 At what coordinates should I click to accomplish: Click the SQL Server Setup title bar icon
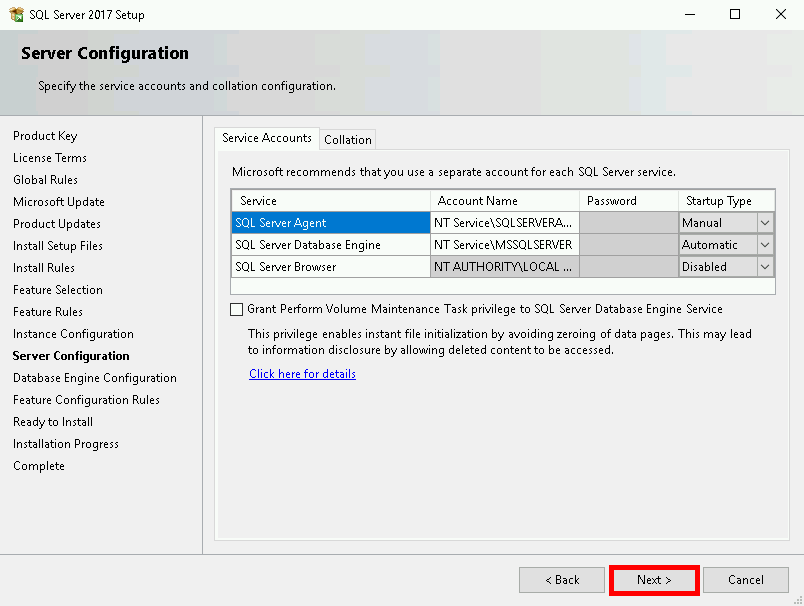(x=15, y=14)
